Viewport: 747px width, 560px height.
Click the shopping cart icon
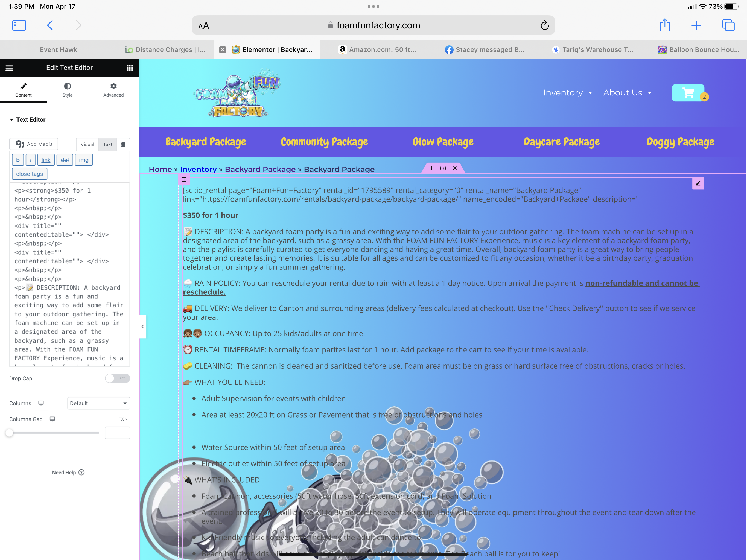click(688, 93)
